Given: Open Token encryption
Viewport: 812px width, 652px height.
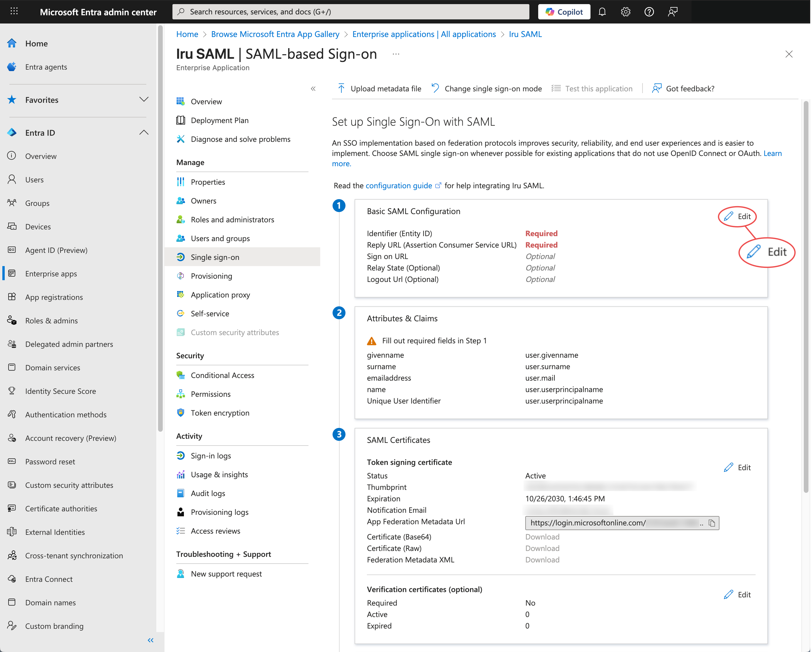Looking at the screenshot, I should [220, 413].
